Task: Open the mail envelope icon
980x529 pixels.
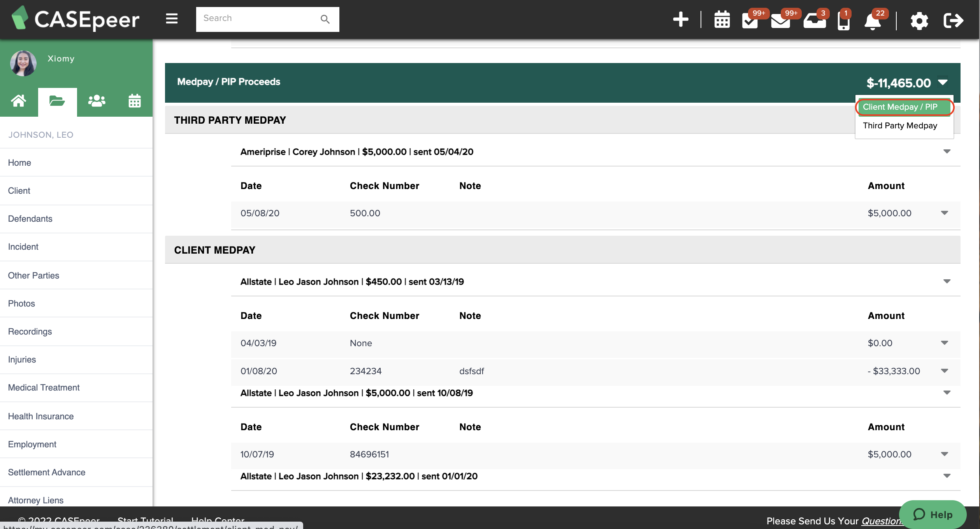Action: (781, 20)
